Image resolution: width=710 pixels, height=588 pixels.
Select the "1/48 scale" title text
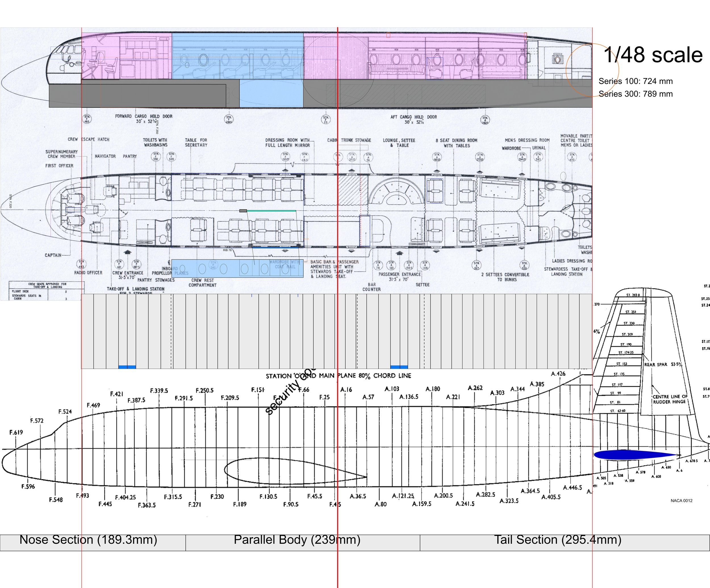click(653, 55)
